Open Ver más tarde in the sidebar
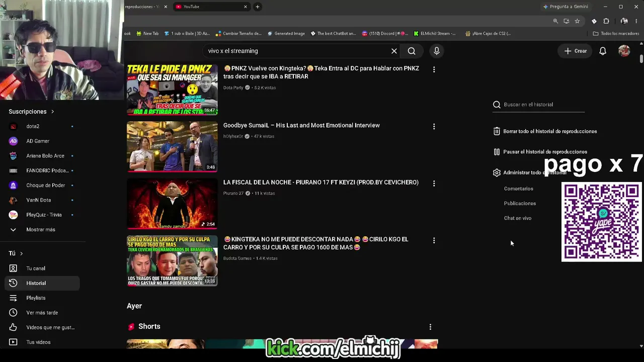The width and height of the screenshot is (644, 362). pyautogui.click(x=42, y=313)
